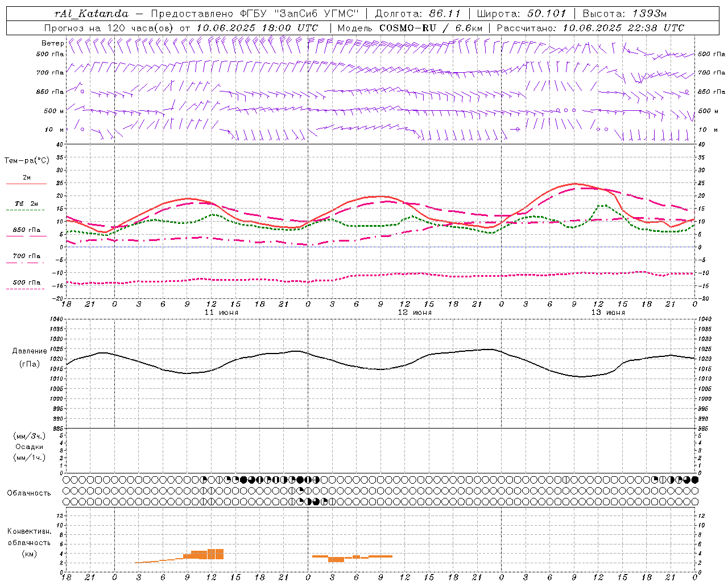The width and height of the screenshot is (728, 582).
Task: Select the Модель COSMO-RU / 6.6км text
Action: point(409,28)
